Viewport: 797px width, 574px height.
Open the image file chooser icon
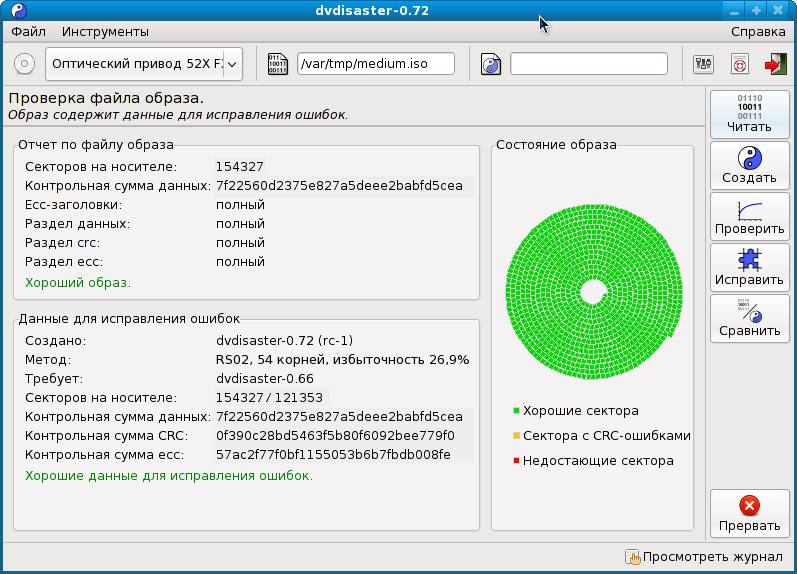(278, 64)
